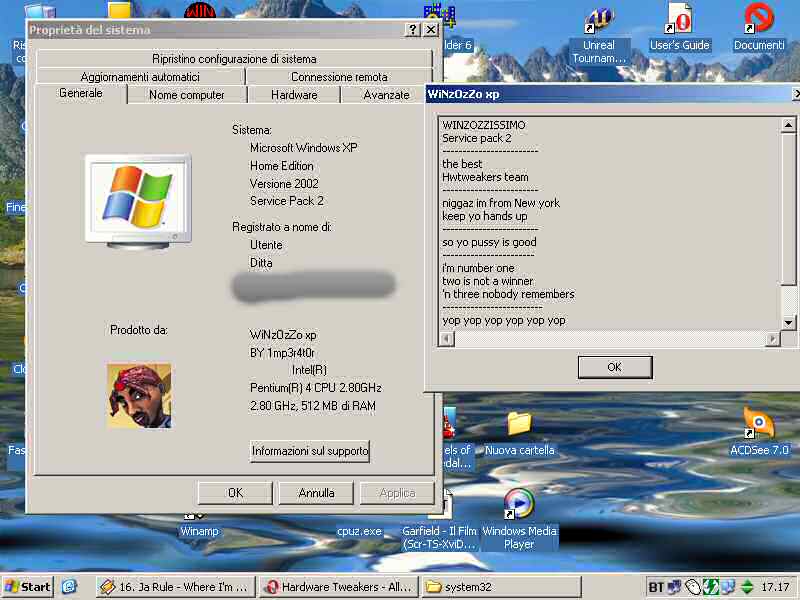Select the Winamp desktop icon label

point(199,531)
